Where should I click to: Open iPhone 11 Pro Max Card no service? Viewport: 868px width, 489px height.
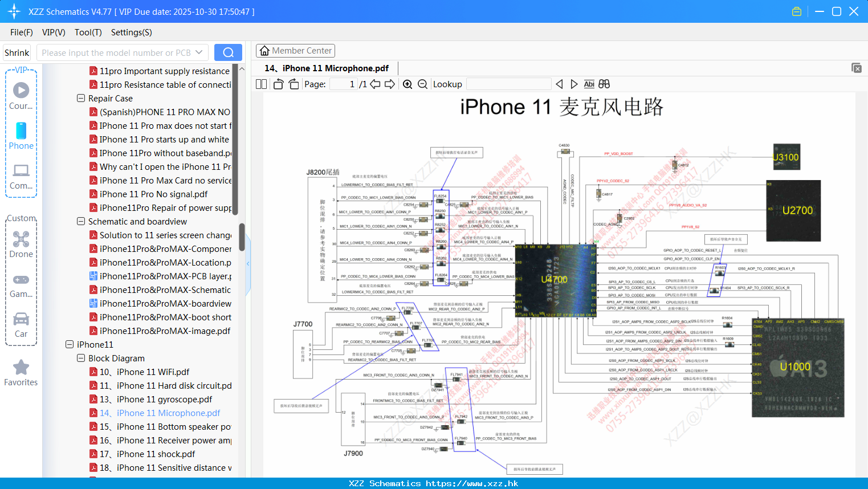[x=160, y=180]
